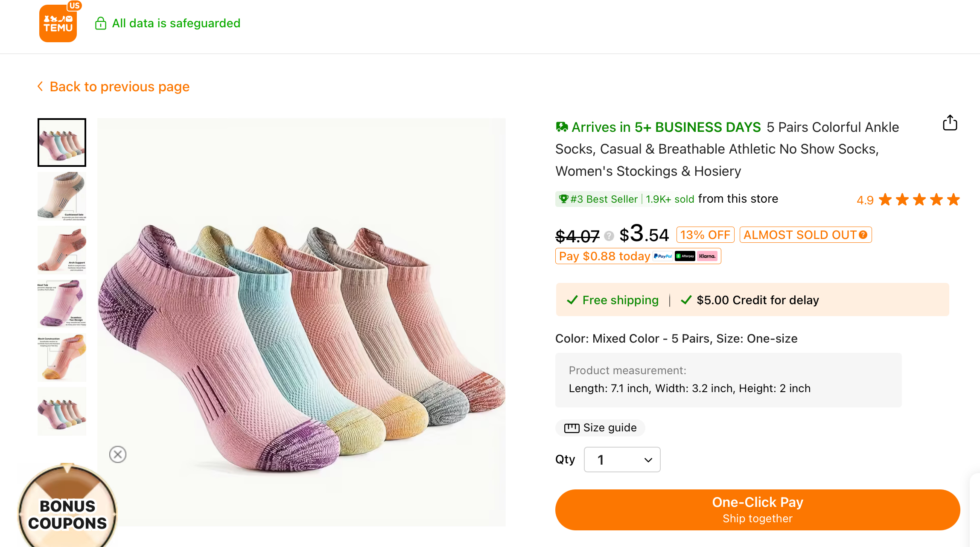Click the PayPal payment badge
The width and height of the screenshot is (980, 547).
click(x=663, y=256)
